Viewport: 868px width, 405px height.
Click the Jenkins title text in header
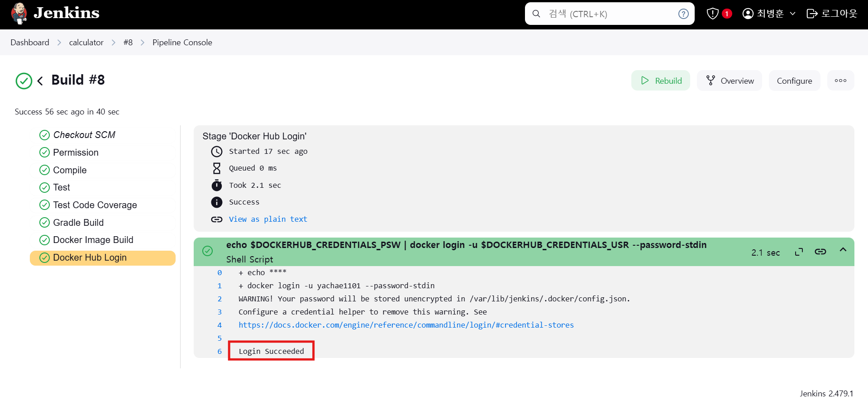point(67,13)
